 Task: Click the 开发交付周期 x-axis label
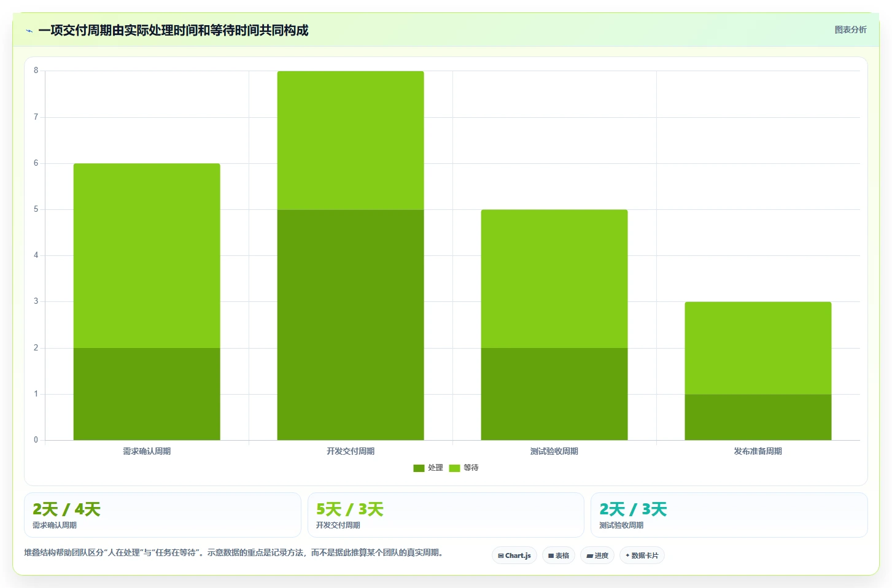[351, 451]
